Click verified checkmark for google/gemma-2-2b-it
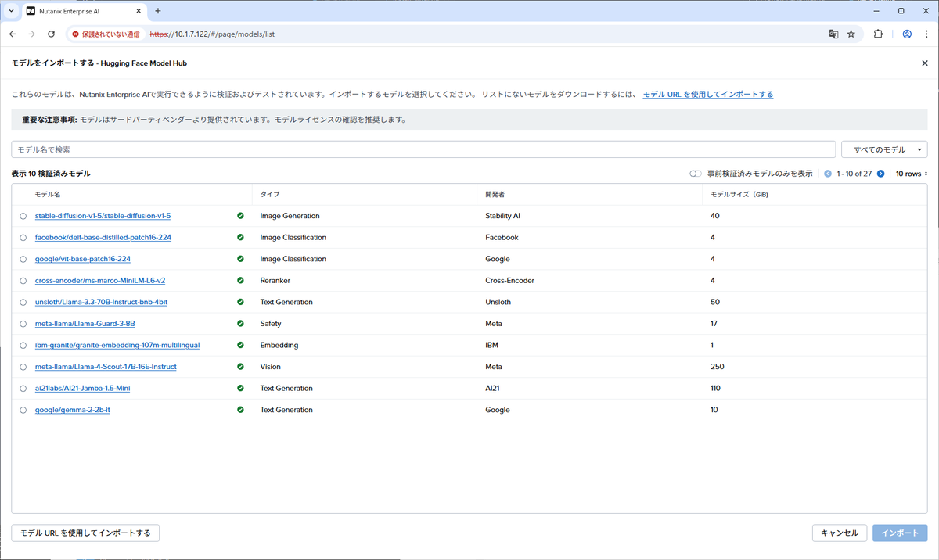 tap(240, 410)
